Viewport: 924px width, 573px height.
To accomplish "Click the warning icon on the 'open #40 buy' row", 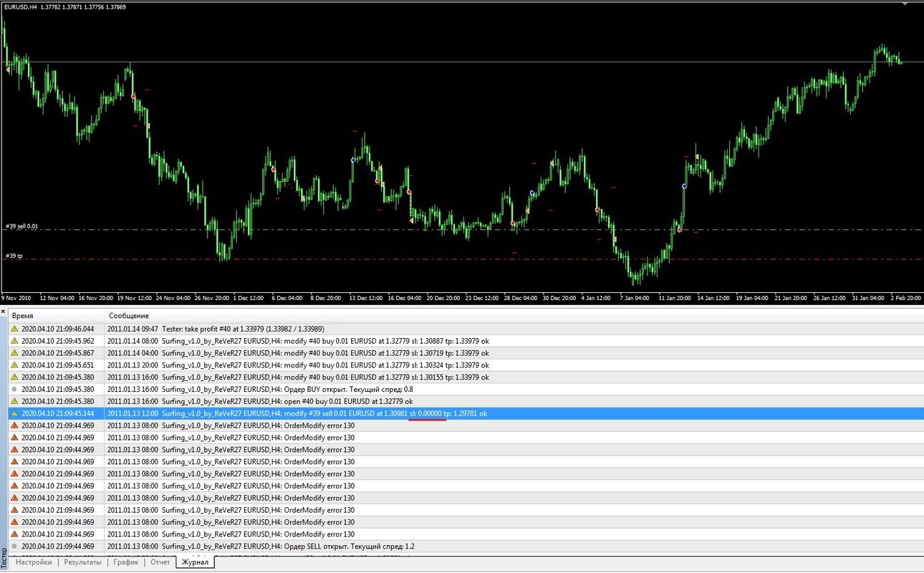I will point(14,401).
